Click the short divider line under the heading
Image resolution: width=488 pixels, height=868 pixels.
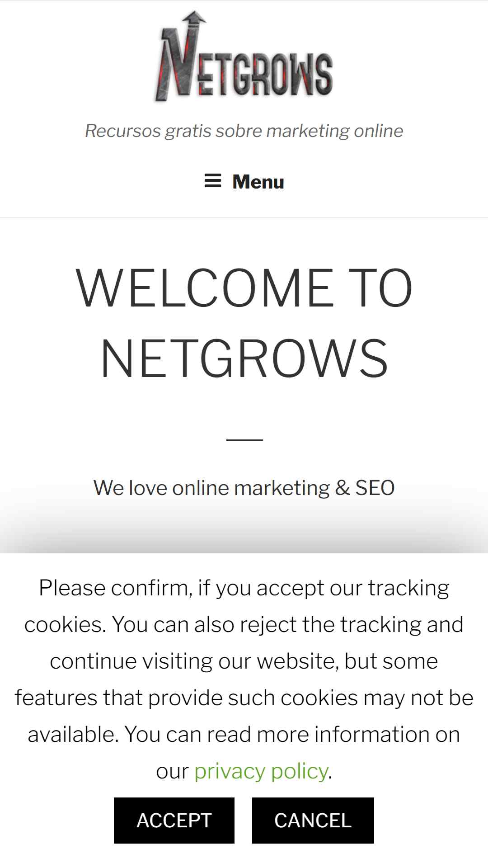244,439
